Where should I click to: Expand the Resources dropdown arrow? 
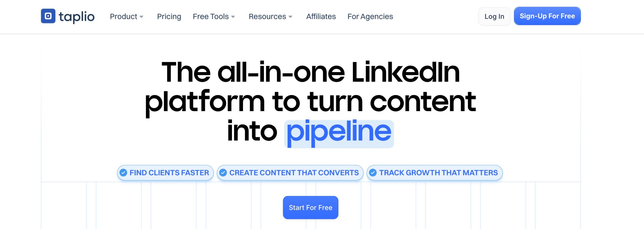click(290, 17)
